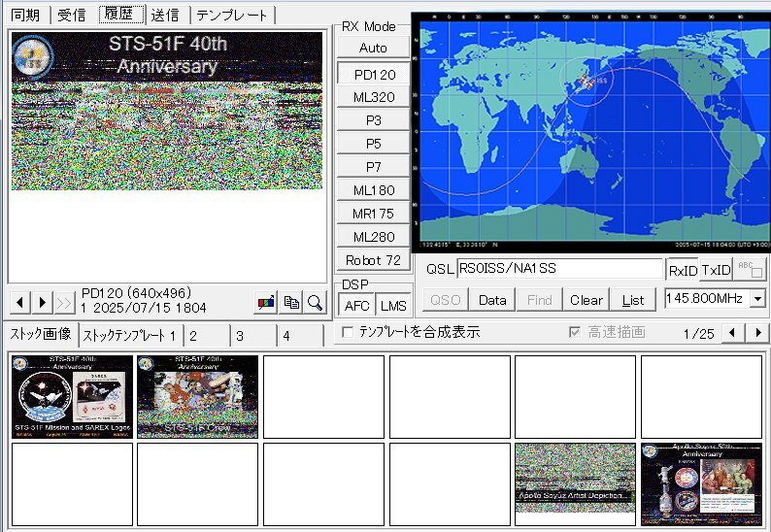Open stock template tab 4
This screenshot has width=771, height=532.
(x=299, y=336)
